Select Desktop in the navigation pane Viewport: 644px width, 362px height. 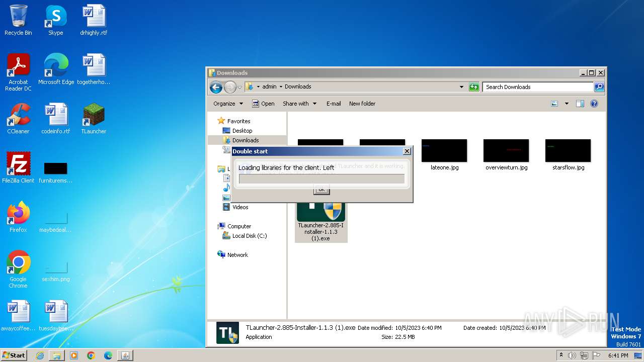click(242, 131)
